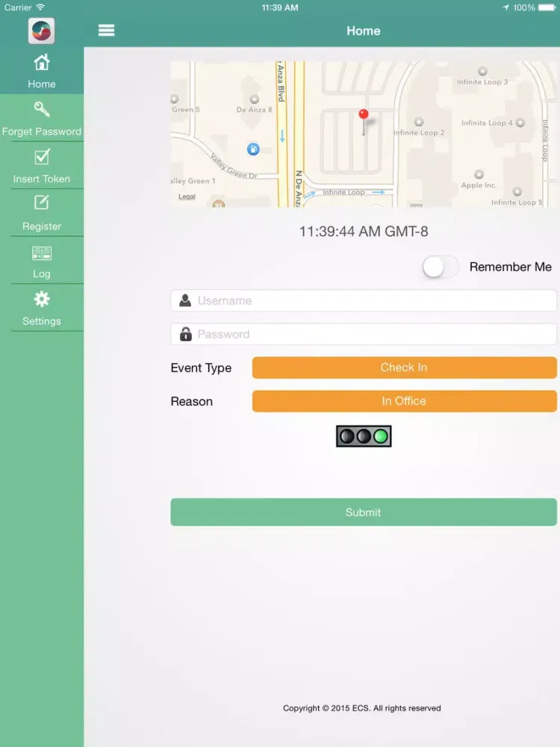Tap the Infinite Loop 2 map marker
The height and width of the screenshot is (747, 560).
[x=419, y=122]
